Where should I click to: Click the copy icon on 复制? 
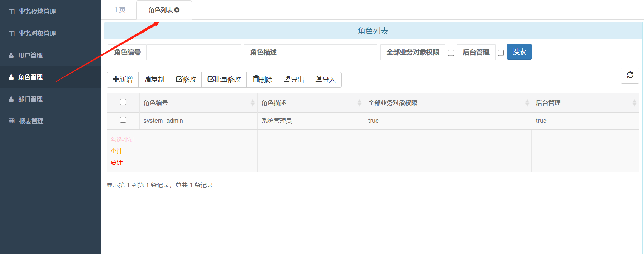click(x=148, y=79)
